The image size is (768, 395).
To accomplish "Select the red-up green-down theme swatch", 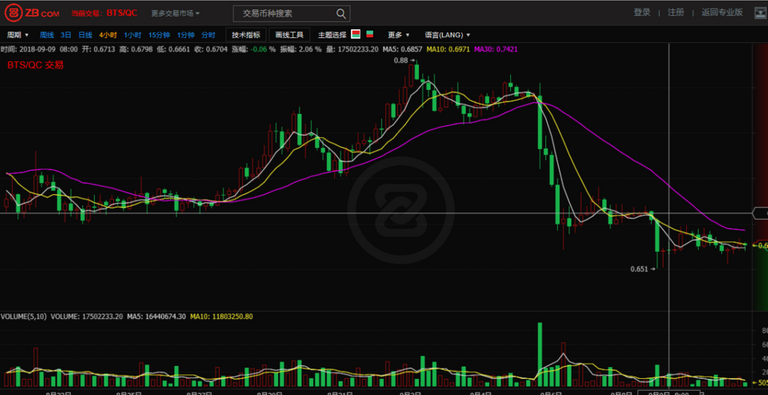I will pos(356,34).
